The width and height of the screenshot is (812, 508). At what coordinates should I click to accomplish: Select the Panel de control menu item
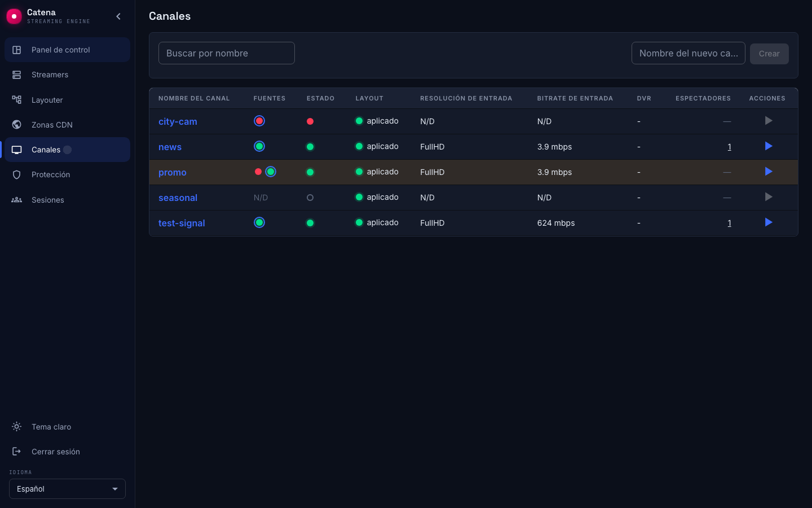67,50
